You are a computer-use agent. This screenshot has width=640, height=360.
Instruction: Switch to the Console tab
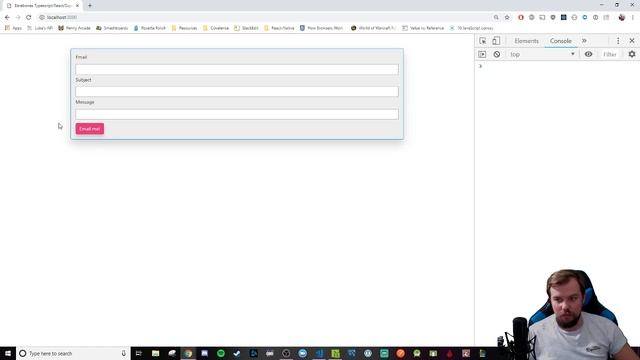click(560, 41)
